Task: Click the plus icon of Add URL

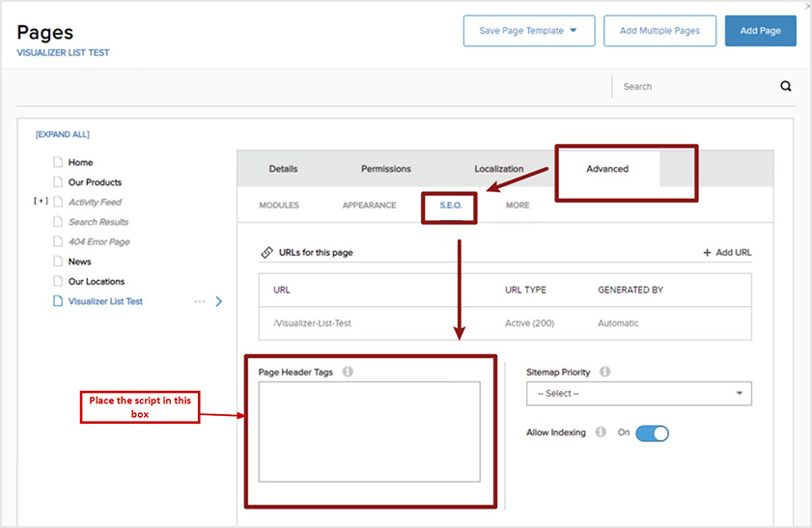Action: pyautogui.click(x=707, y=253)
